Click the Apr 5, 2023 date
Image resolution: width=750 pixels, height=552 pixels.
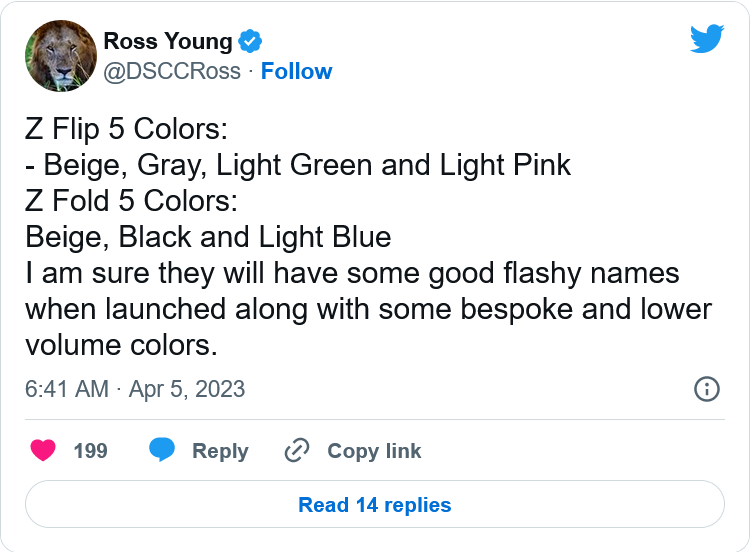[x=187, y=389]
